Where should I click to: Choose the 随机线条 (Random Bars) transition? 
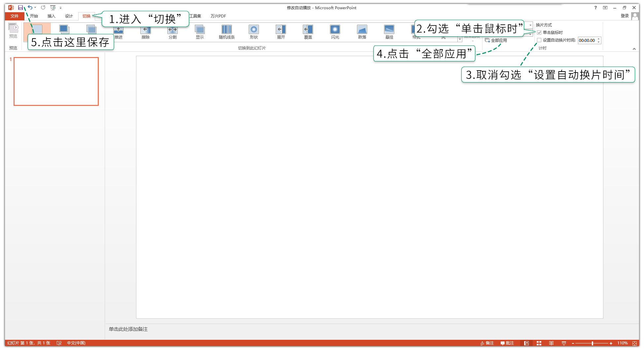pyautogui.click(x=227, y=32)
